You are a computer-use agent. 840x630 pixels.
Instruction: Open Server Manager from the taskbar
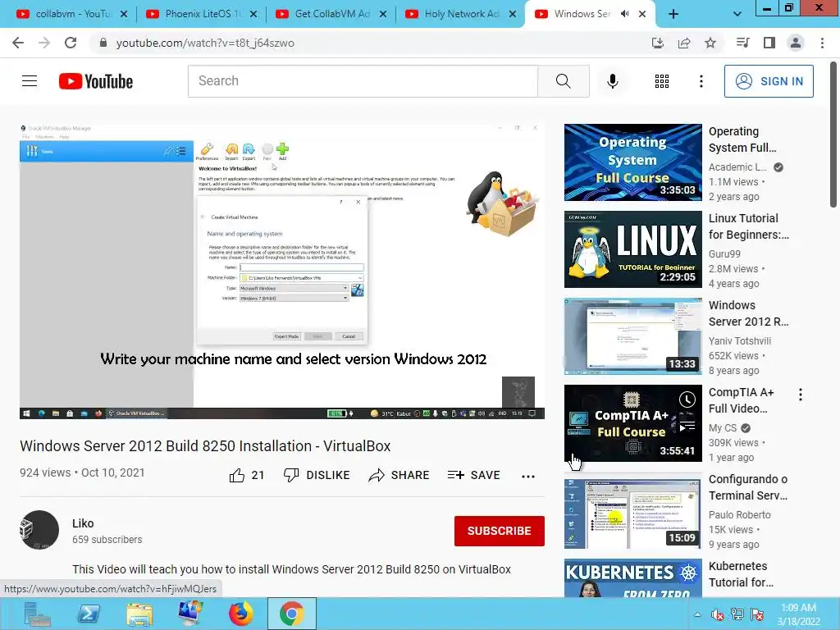coord(38,614)
